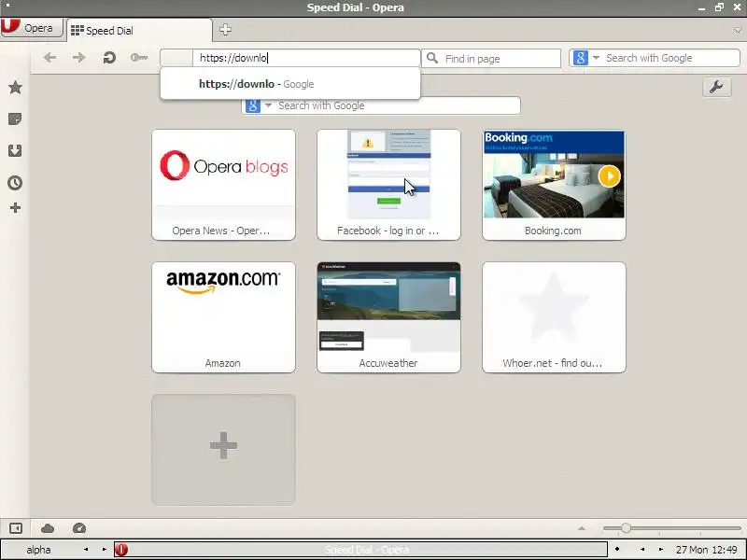Click the right arrow beside taskbar clock

[661, 550]
